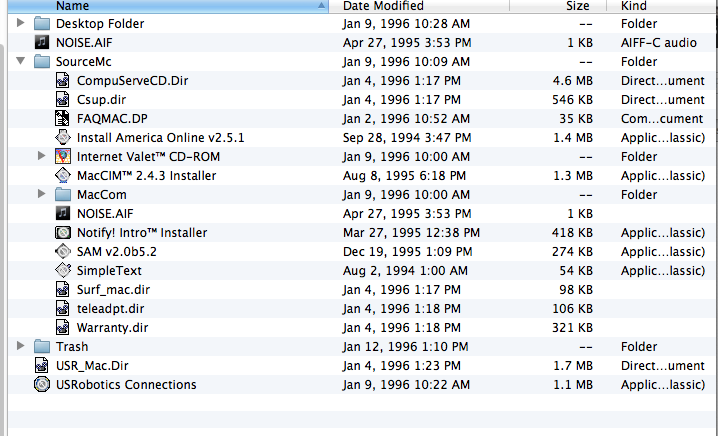Click the MacCIM 2.4.3 Installer icon

[63, 175]
